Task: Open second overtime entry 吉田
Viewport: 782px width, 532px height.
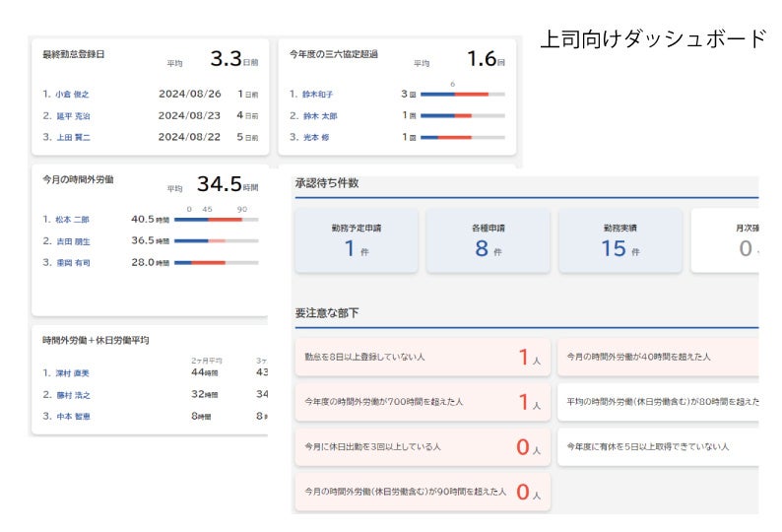Action: point(73,241)
